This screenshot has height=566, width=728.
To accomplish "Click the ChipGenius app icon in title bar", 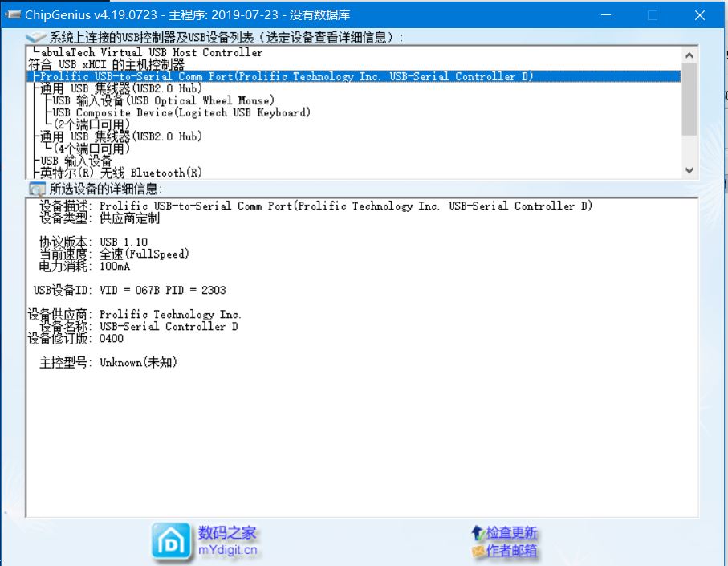I will 13,14.
